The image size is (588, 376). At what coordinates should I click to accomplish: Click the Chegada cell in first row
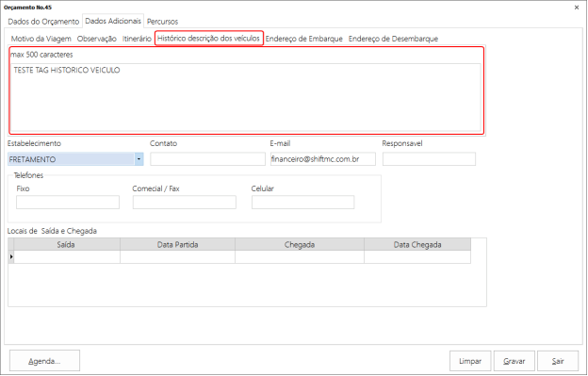click(300, 256)
